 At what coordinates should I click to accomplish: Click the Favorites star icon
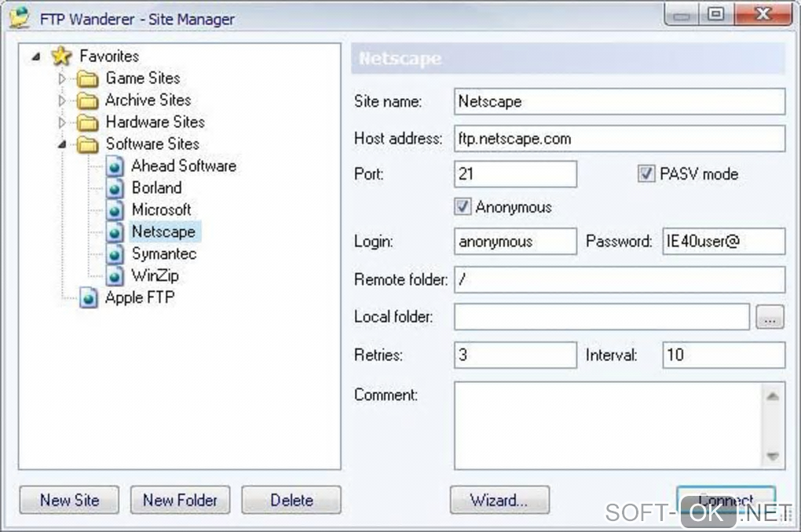click(61, 56)
